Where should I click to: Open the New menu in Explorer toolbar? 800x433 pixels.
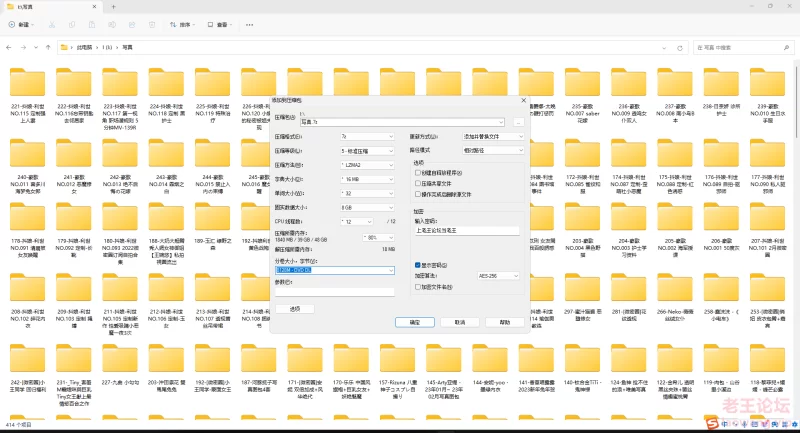click(21, 24)
